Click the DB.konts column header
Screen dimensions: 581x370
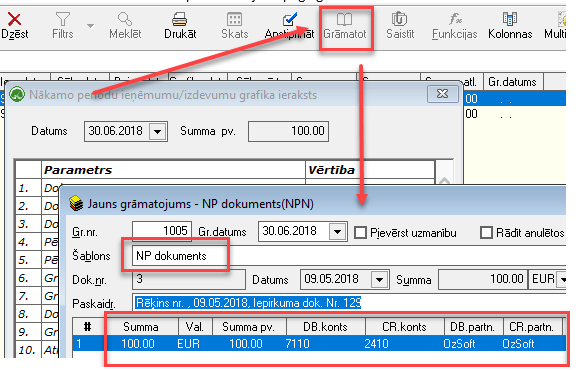[x=325, y=327]
